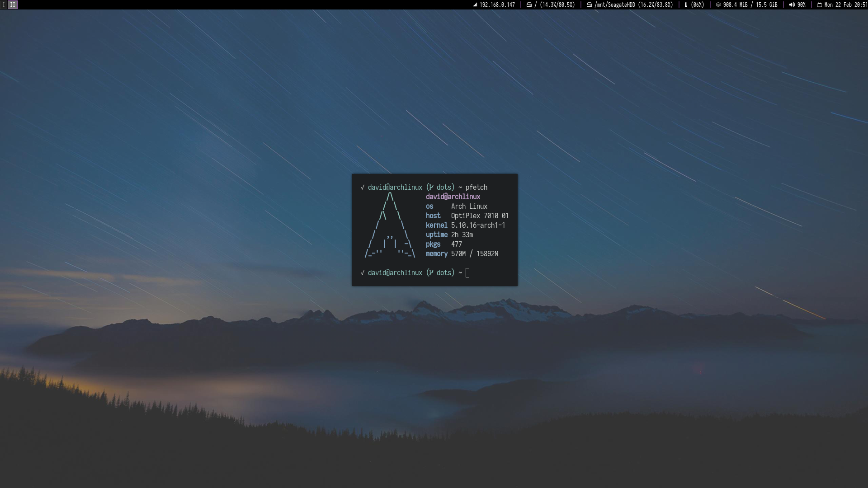Click the memory value 570M / 15892M
Screen dimensions: 868x488
tap(475, 253)
